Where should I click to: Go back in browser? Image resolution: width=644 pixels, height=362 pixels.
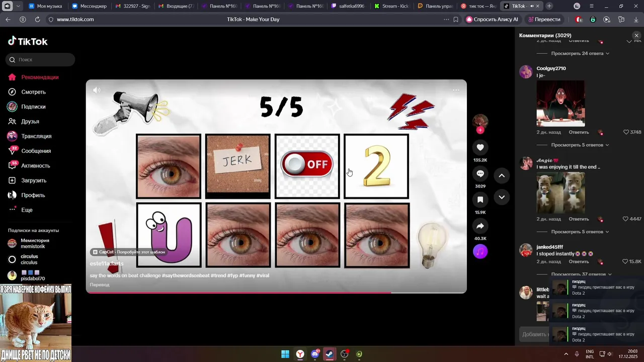(x=8, y=19)
